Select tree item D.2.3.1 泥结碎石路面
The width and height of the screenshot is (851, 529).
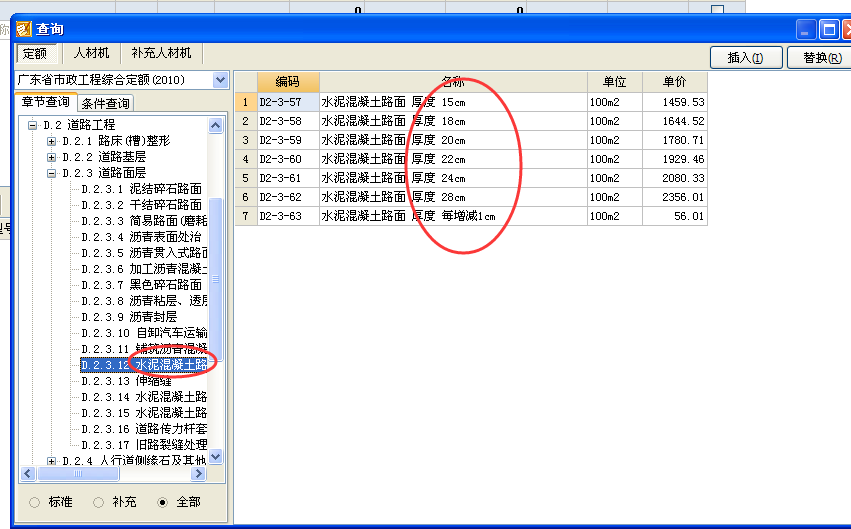[142, 189]
